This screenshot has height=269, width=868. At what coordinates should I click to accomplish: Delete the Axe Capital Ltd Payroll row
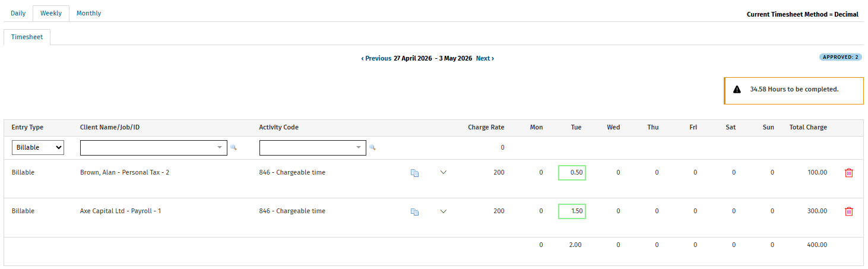click(x=849, y=211)
